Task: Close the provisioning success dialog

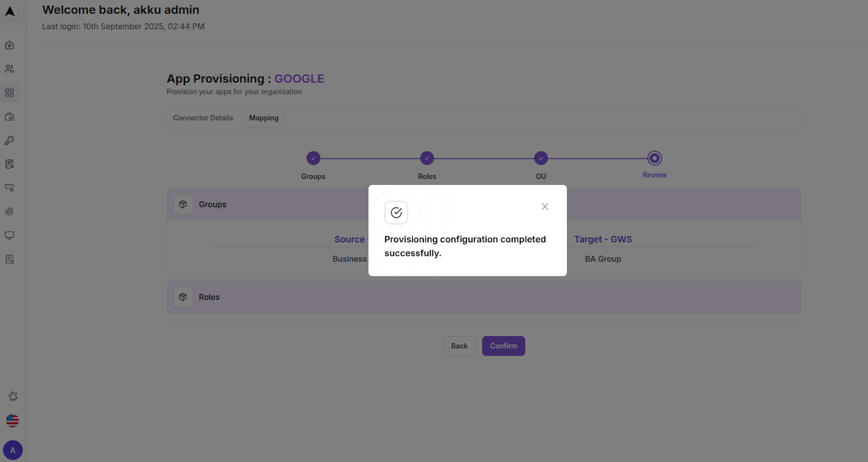Action: click(545, 207)
